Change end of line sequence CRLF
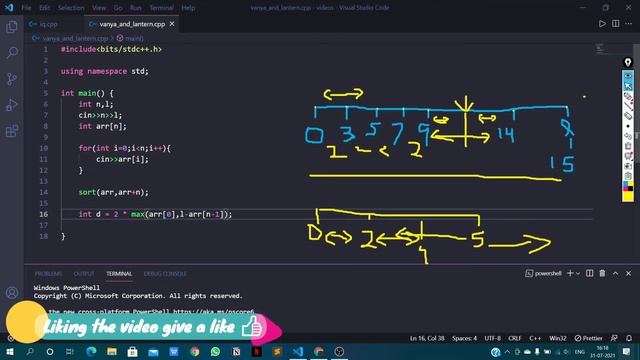 [x=515, y=338]
